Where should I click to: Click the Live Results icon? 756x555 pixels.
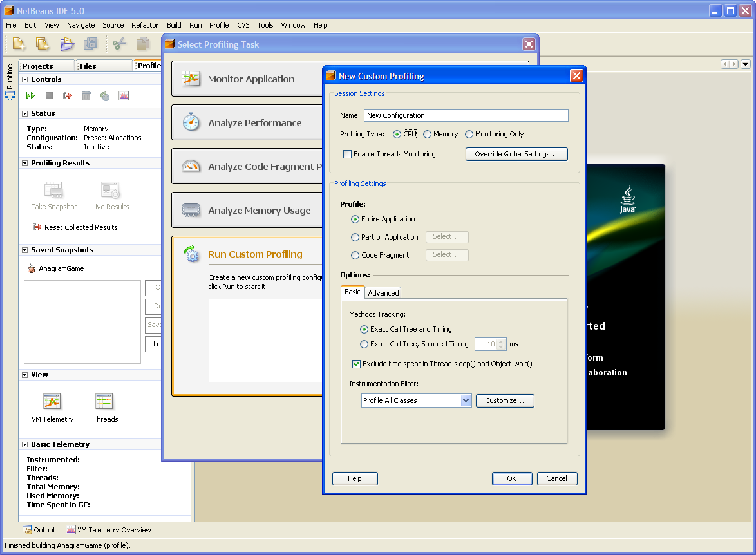coord(110,190)
